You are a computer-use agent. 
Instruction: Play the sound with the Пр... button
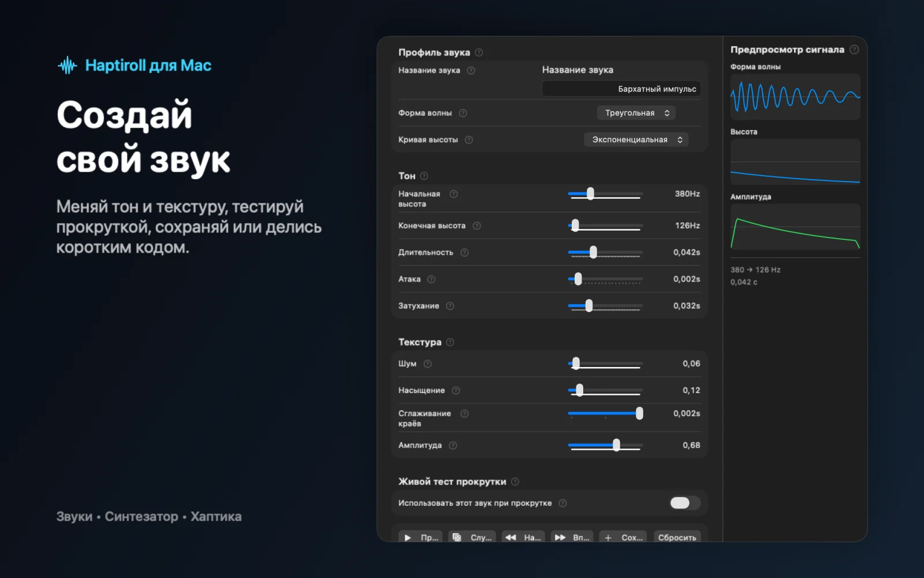pos(420,537)
